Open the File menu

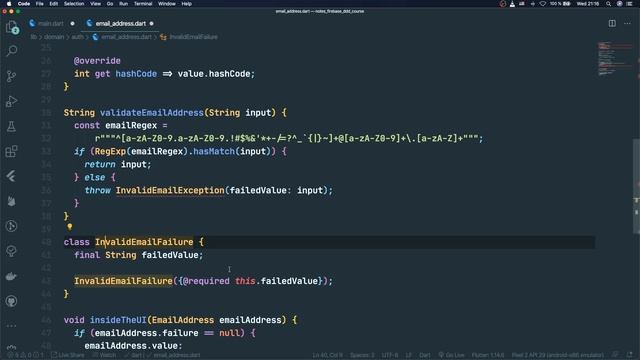click(x=40, y=4)
